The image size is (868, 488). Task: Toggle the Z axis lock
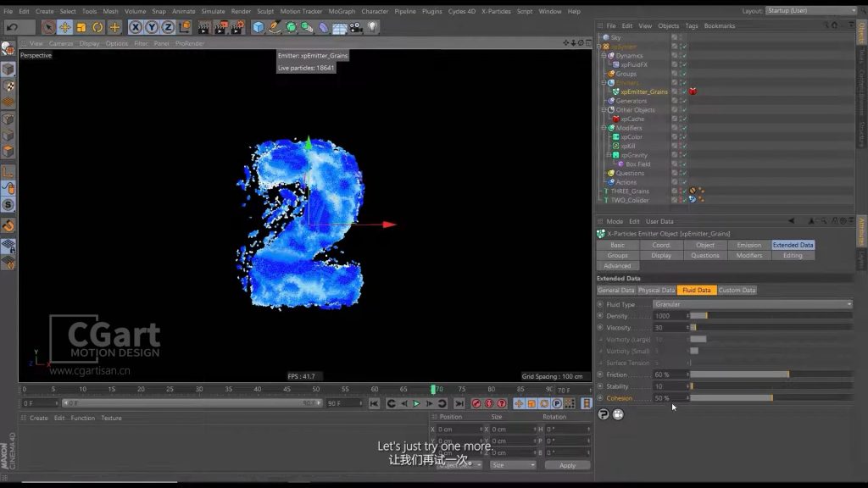[168, 26]
